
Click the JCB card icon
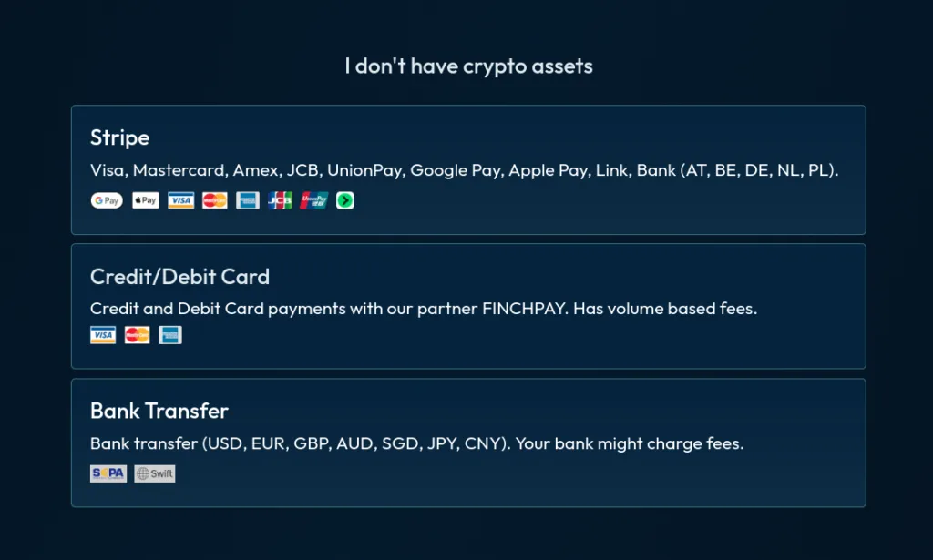[280, 200]
